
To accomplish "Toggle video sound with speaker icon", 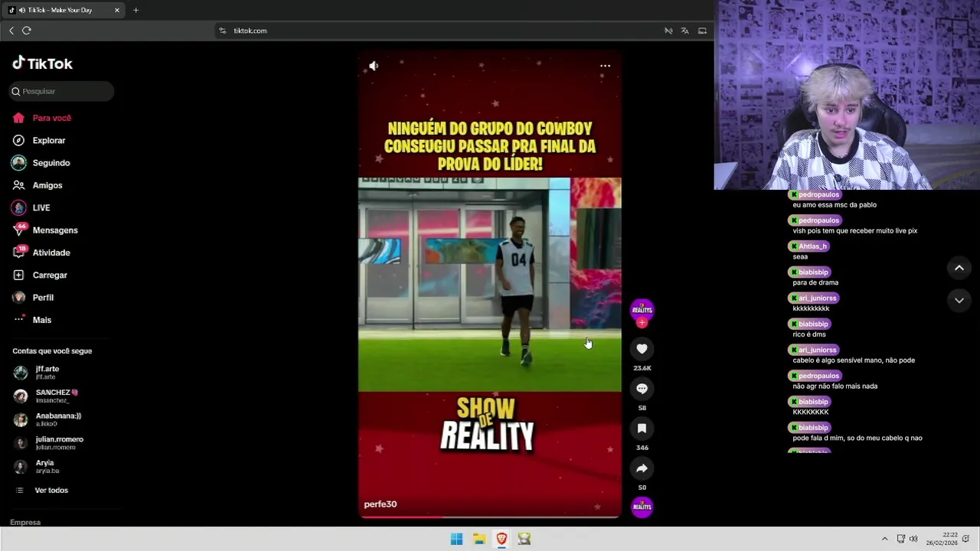I will (x=374, y=66).
